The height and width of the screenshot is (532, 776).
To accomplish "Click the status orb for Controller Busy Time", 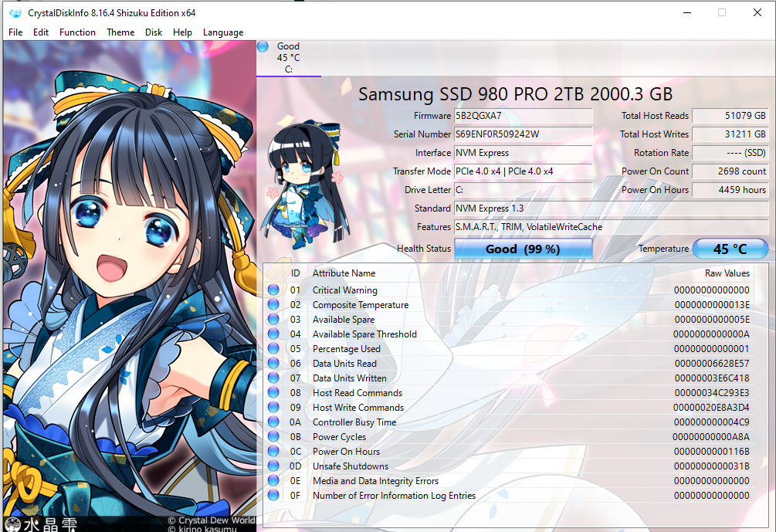I will tap(273, 422).
